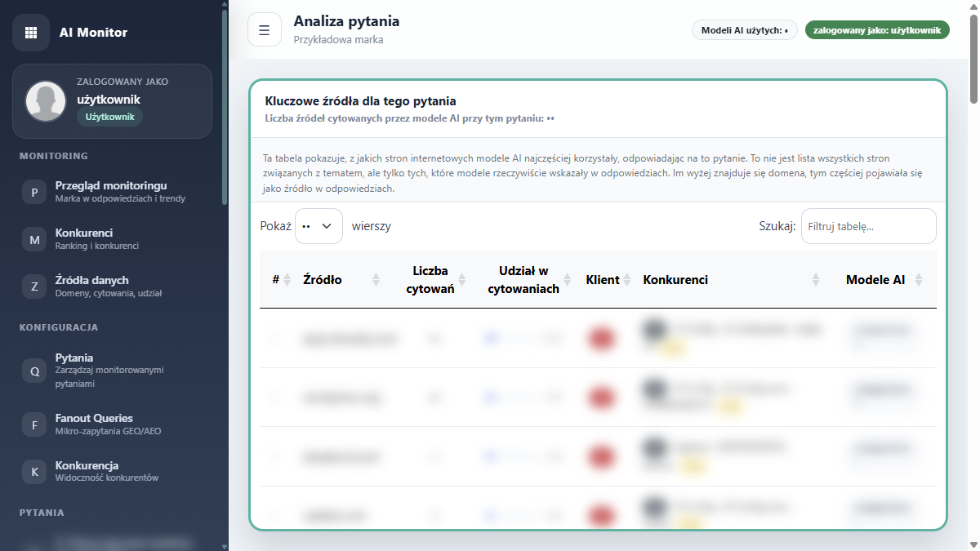Sort table by Klient column
Image resolution: width=980 pixels, height=551 pixels.
pos(606,279)
